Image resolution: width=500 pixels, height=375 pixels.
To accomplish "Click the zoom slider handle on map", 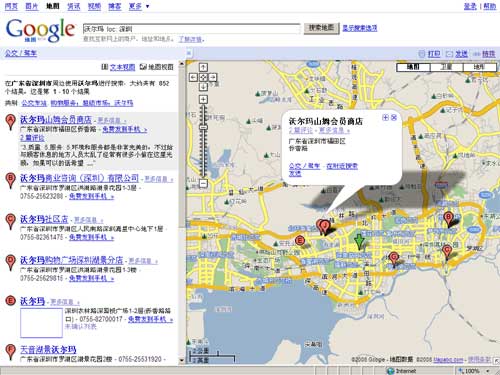I will pos(203,127).
